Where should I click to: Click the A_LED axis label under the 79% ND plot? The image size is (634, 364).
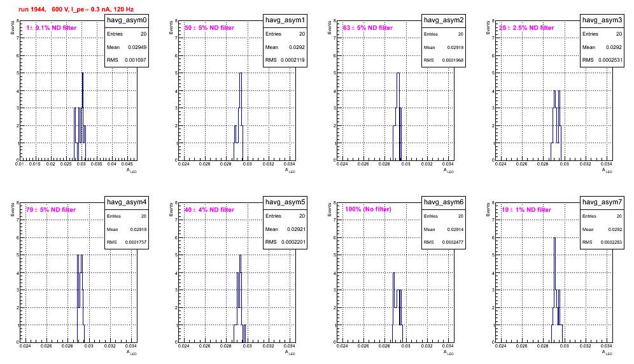tap(132, 353)
